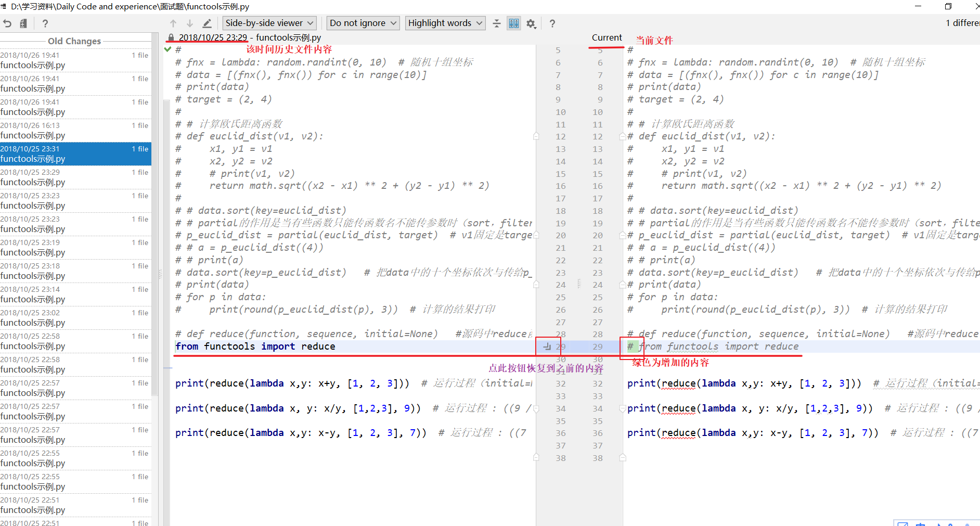980x526 pixels.
Task: Click the lock icon beside the 23:29 timestamp
Action: coord(170,37)
